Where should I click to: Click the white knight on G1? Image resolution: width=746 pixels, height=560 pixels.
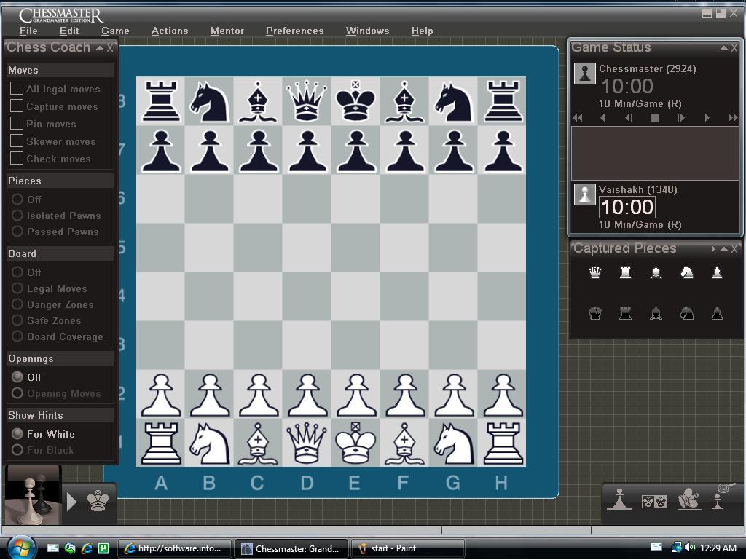(x=453, y=442)
